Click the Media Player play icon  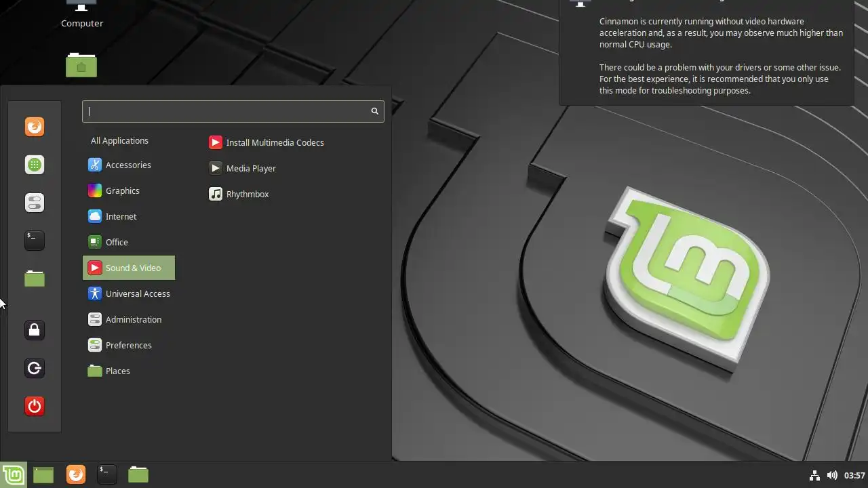click(x=215, y=168)
